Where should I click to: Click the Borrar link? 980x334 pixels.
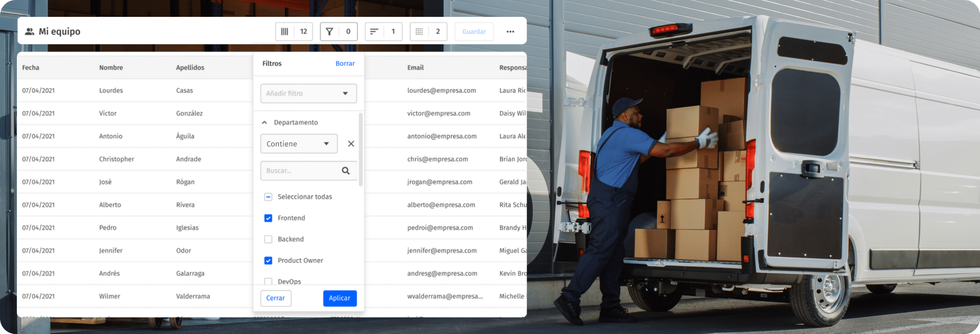(x=345, y=63)
